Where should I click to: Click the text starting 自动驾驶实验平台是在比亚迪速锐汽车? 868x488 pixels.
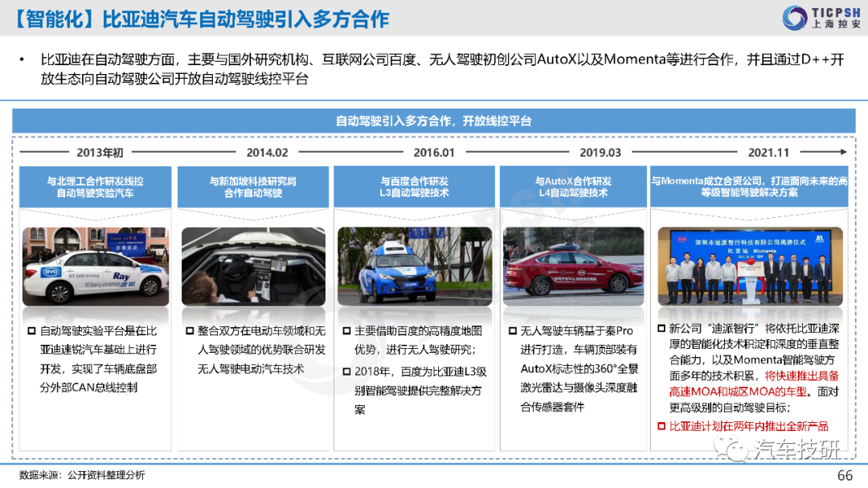pyautogui.click(x=98, y=359)
